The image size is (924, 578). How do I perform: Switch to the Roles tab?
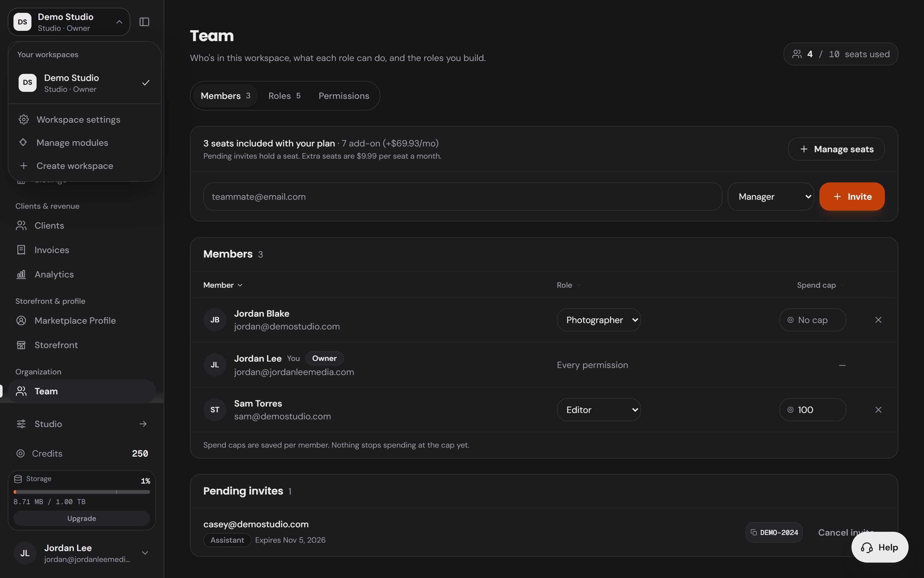285,96
